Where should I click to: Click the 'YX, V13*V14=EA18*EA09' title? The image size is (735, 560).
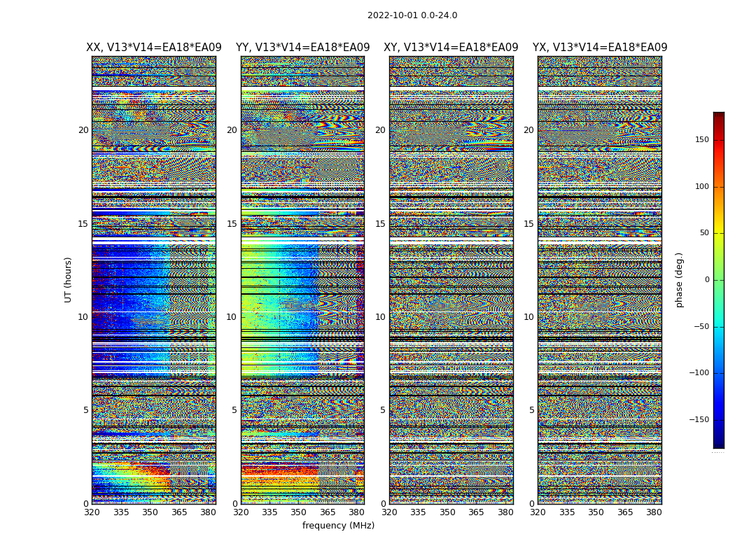pyautogui.click(x=600, y=48)
